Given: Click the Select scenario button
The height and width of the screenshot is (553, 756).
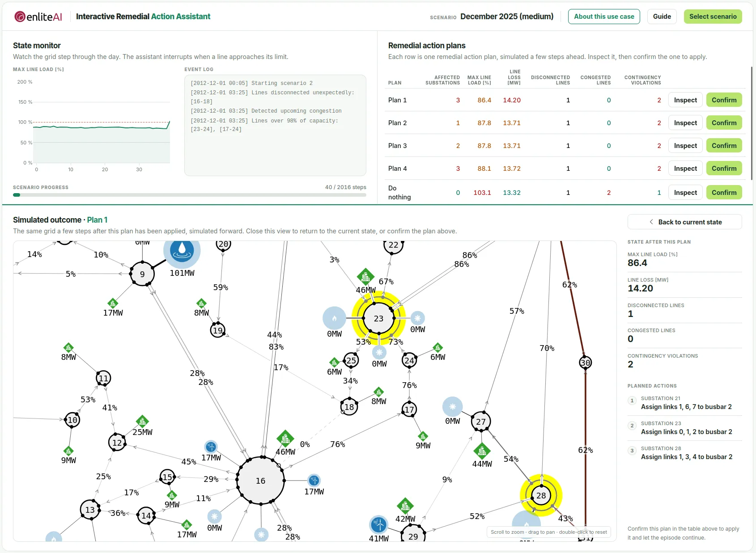Looking at the screenshot, I should pos(713,17).
